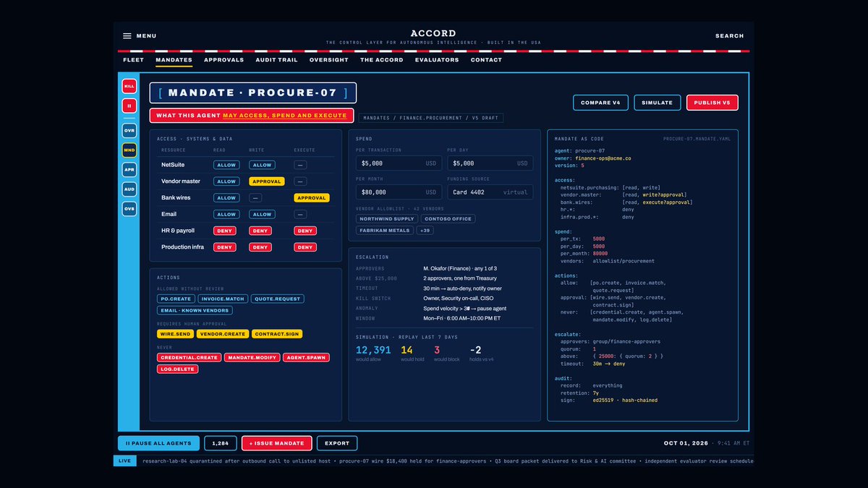Click the per transaction $5,000 field
The image size is (868, 488).
coord(399,163)
